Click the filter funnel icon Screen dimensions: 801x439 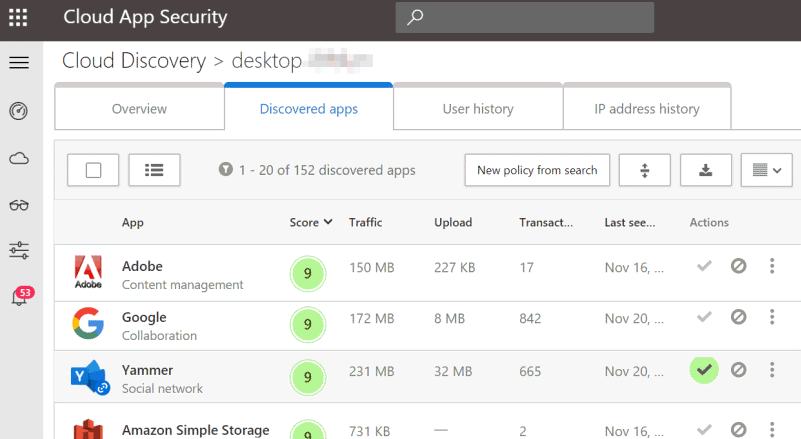pos(225,169)
